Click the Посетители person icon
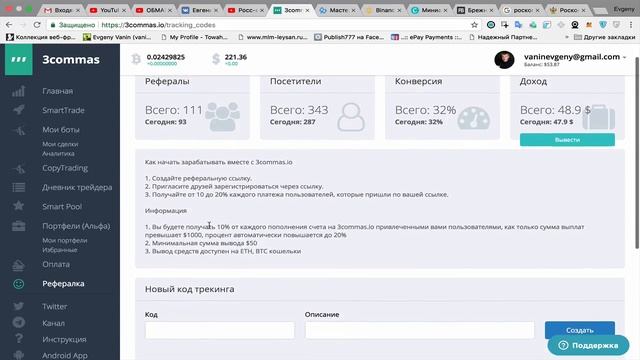The width and height of the screenshot is (640, 360). (351, 117)
